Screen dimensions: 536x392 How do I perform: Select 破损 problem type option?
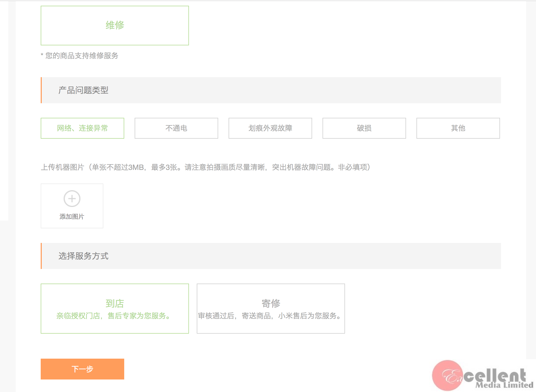pyautogui.click(x=364, y=128)
